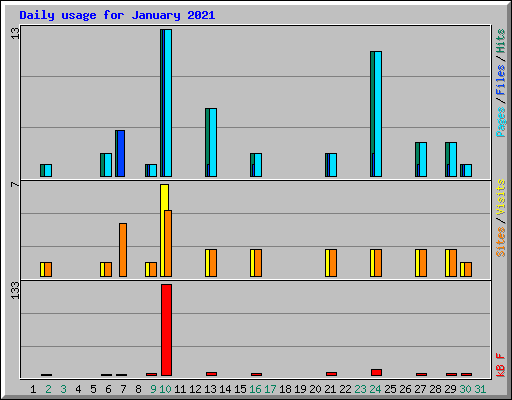Click the 'Pages' legend label
Screen dimensions: 512x400
click(501, 122)
